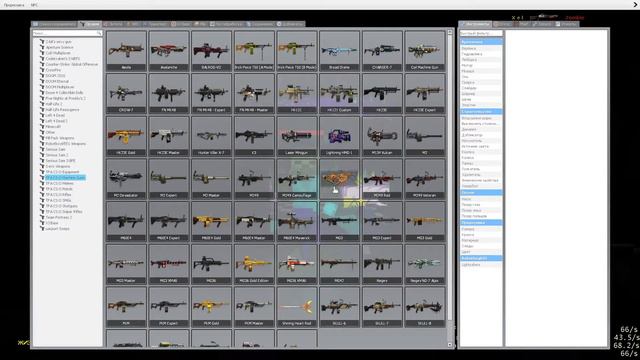640x360 pixels.
Task: Open the CrossFire category
Action: pos(53,70)
